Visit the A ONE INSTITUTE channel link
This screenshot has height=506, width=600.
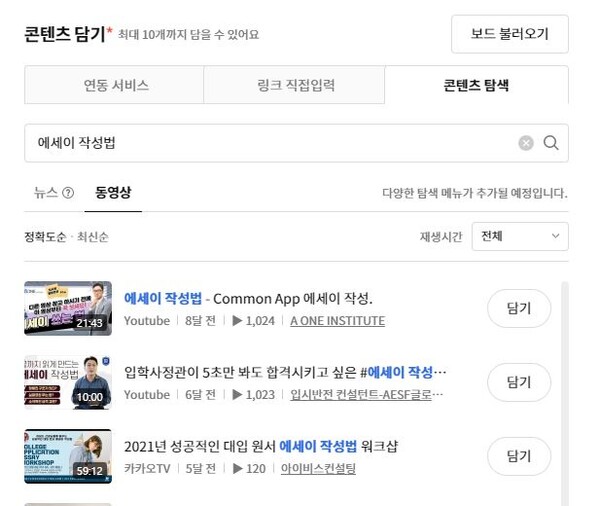click(337, 321)
